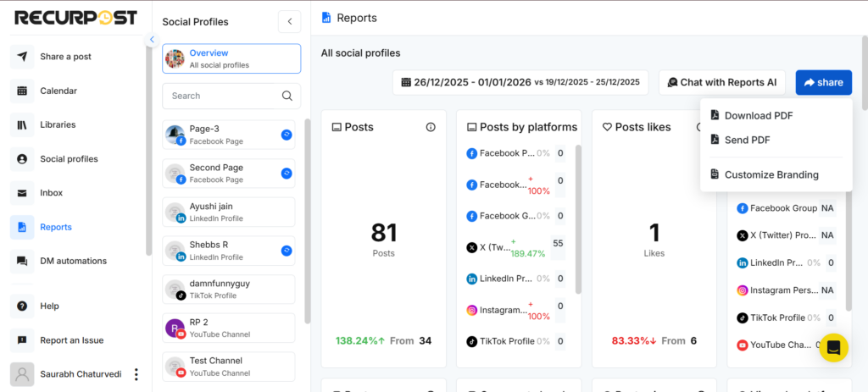
Task: Click the magnifier icon in the search box
Action: (x=287, y=96)
